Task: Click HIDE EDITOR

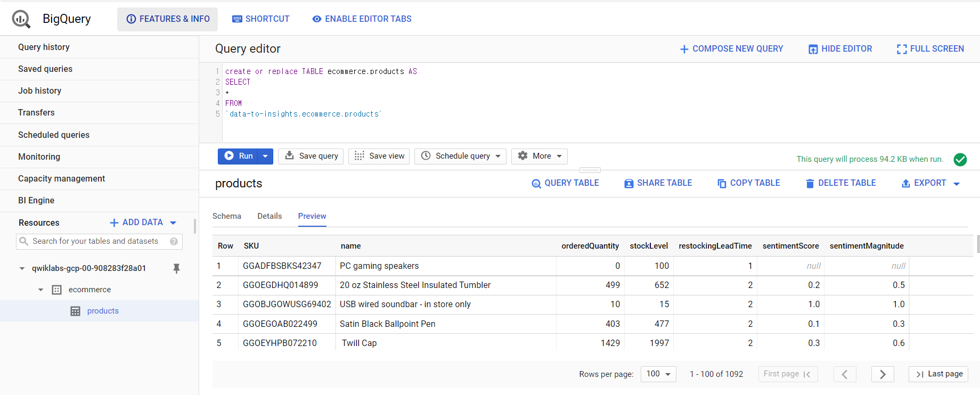Action: pyautogui.click(x=840, y=49)
